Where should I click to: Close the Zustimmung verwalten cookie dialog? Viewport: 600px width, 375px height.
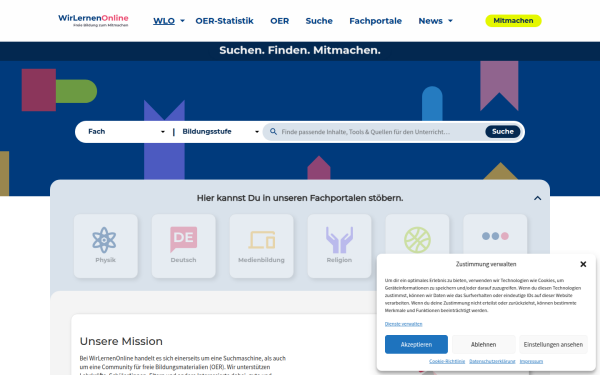pos(583,264)
